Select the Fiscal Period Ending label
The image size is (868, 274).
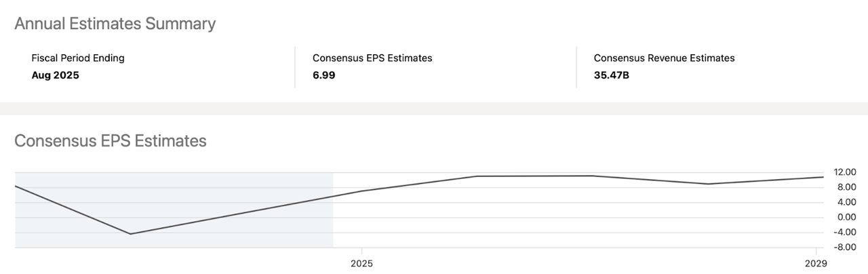click(x=78, y=58)
